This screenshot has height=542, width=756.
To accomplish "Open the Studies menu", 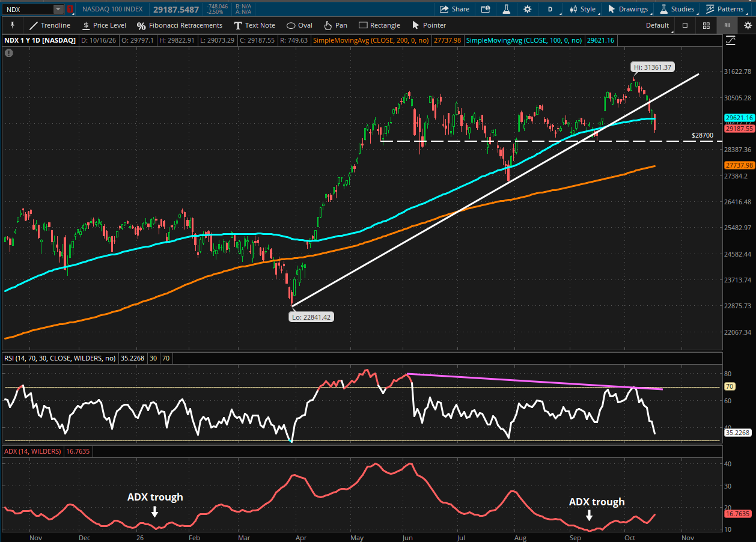I will pos(677,9).
